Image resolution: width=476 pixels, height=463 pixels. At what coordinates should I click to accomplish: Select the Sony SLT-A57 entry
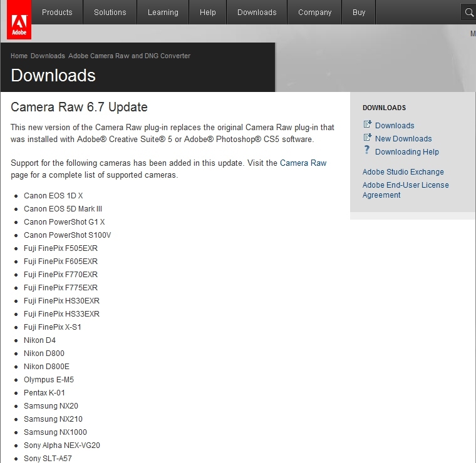tap(48, 459)
